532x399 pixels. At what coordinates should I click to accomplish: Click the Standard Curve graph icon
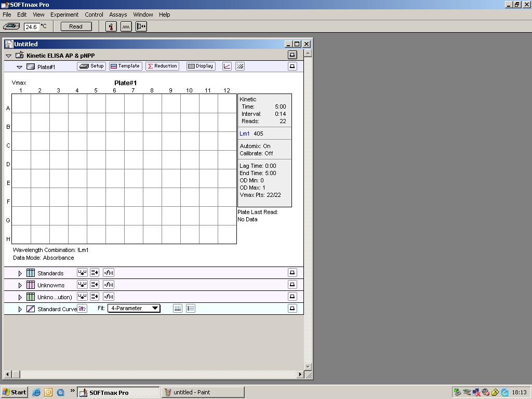click(x=31, y=309)
